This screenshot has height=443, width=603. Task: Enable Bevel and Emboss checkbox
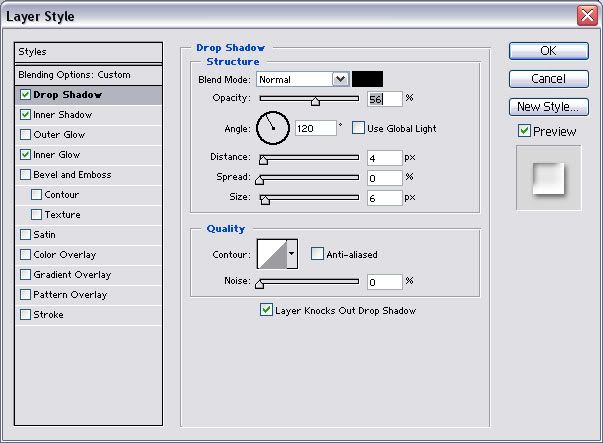pyautogui.click(x=25, y=175)
